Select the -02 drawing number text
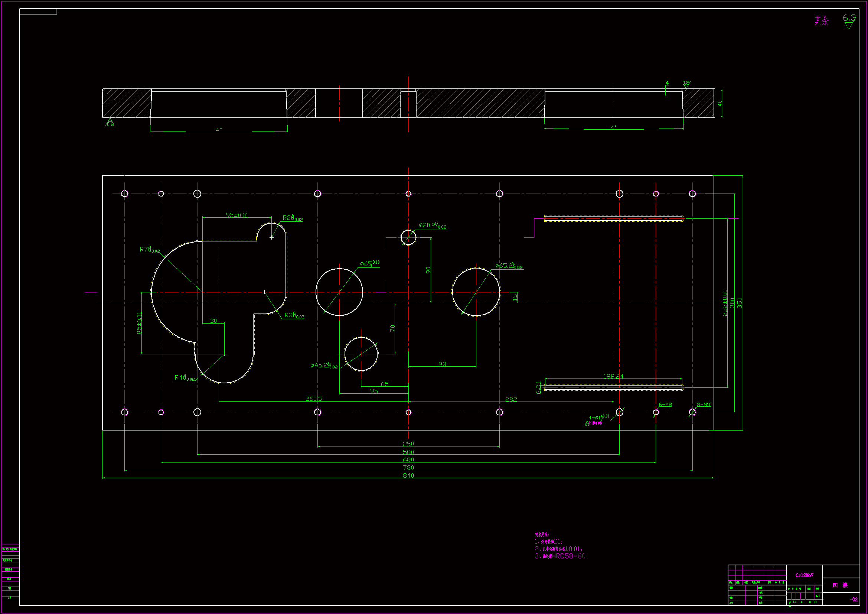 [x=853, y=600]
